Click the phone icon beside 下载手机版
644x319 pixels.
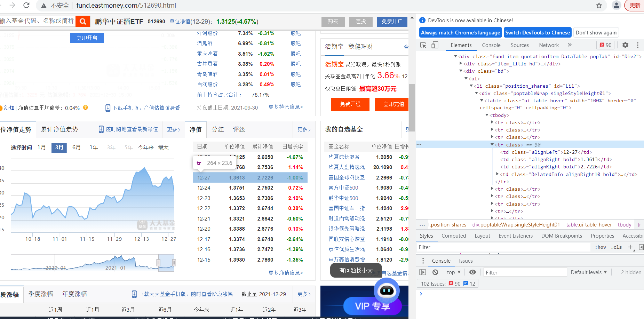[108, 108]
